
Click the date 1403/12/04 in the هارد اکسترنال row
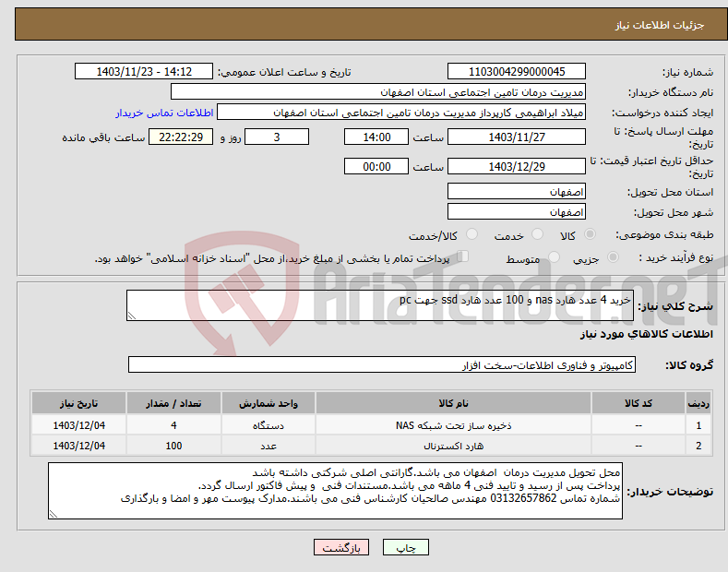[x=78, y=446]
